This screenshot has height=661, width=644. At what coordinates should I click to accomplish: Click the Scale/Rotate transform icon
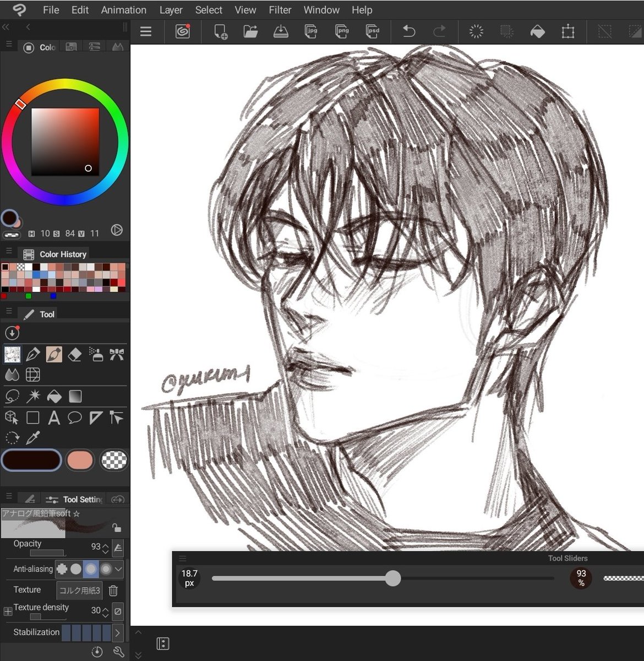pyautogui.click(x=568, y=31)
